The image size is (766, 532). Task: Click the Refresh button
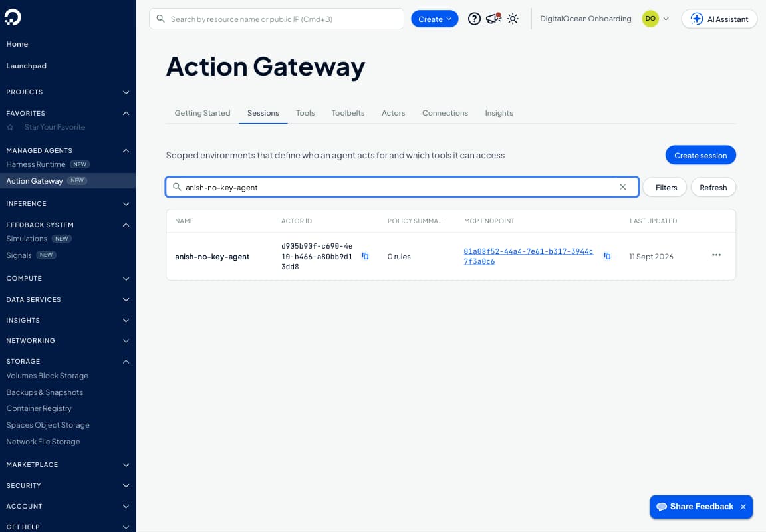click(x=713, y=187)
